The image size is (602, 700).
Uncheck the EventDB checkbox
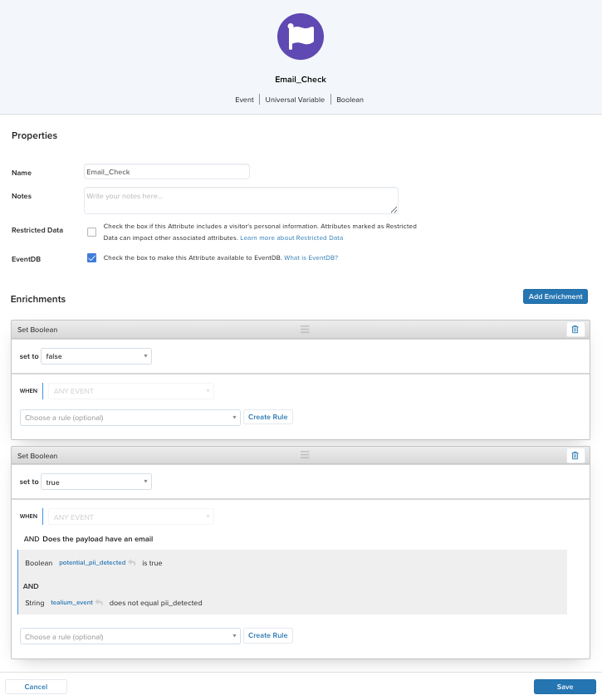[91, 258]
